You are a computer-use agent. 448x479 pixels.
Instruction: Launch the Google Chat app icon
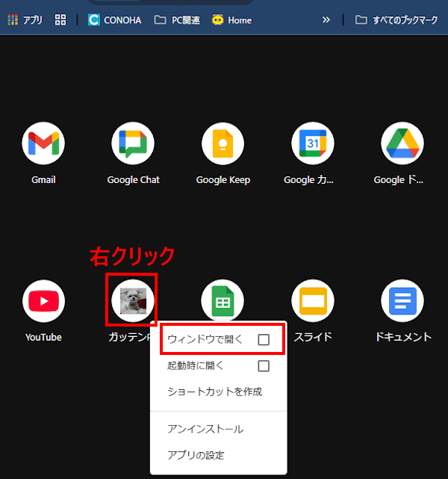133,143
